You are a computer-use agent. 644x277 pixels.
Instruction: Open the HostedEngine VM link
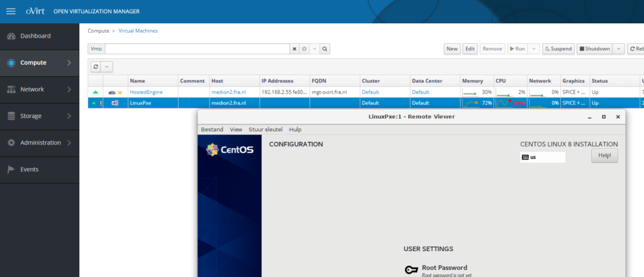146,92
